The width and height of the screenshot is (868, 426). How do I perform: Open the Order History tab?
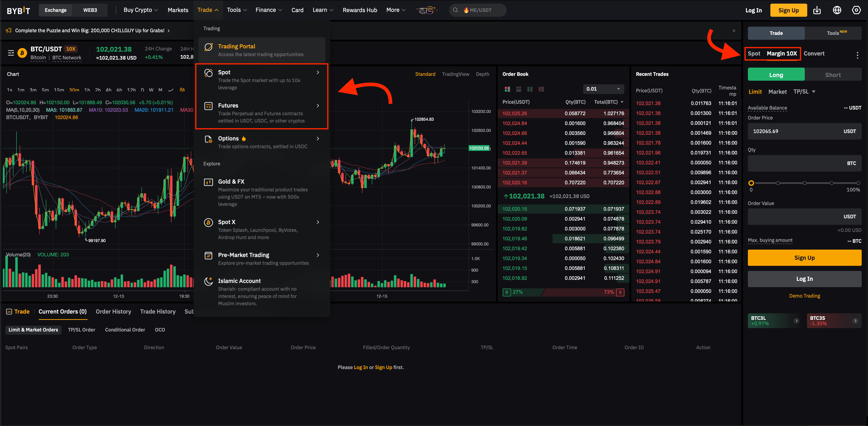coord(113,311)
